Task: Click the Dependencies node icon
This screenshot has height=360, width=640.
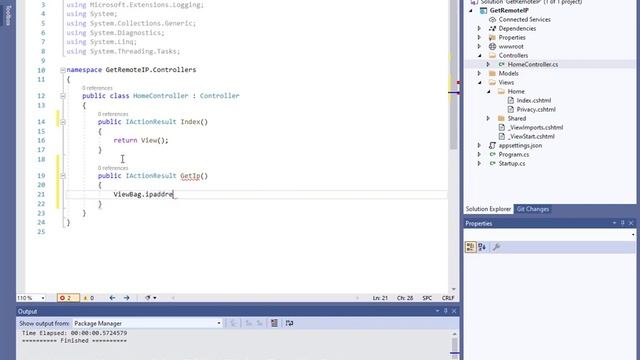Action: (x=492, y=29)
